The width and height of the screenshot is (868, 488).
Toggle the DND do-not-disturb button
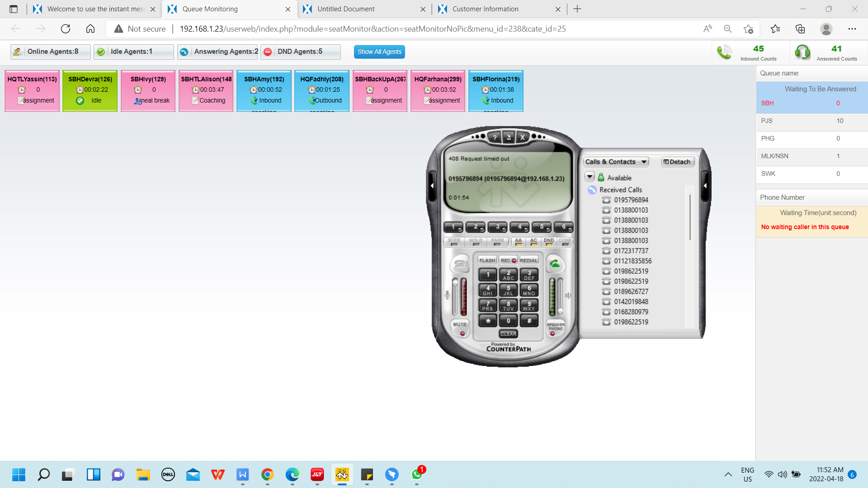click(x=549, y=242)
